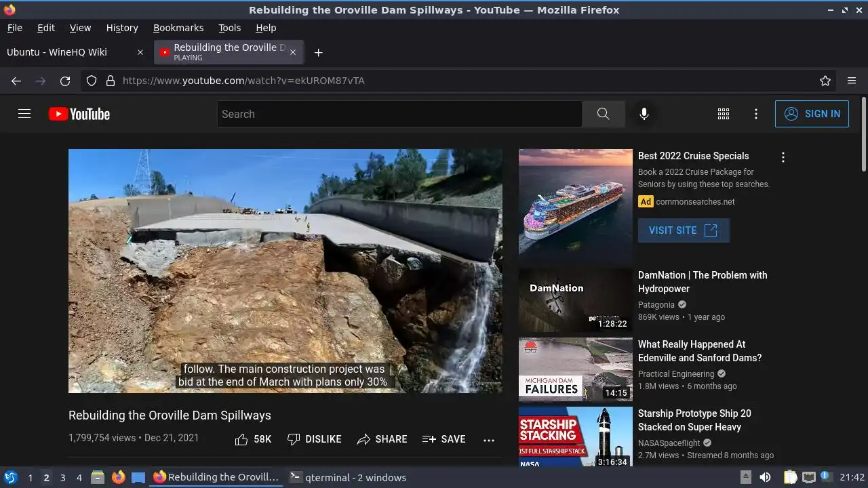Screen dimensions: 868x488
Task: Click the search magnifier button
Action: (x=603, y=114)
